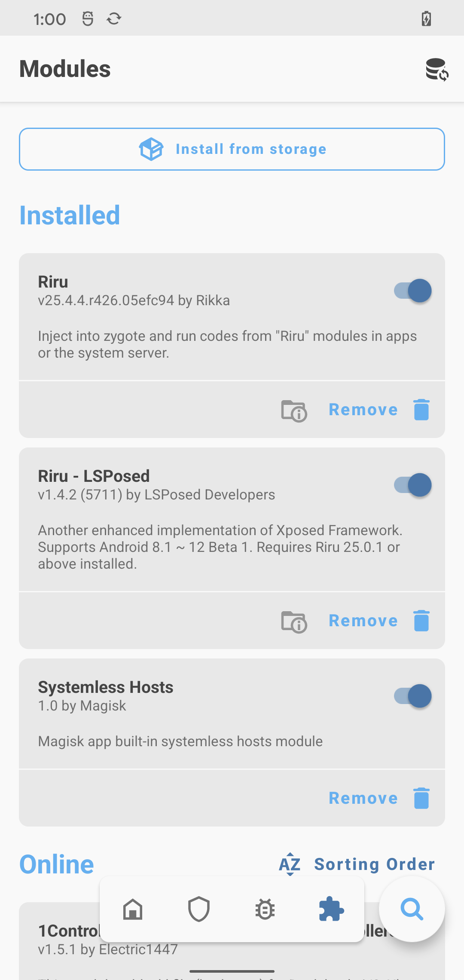The width and height of the screenshot is (464, 980).
Task: Tap version text v25.4.4.r426.05efc94 by Rikka
Action: 134,300
